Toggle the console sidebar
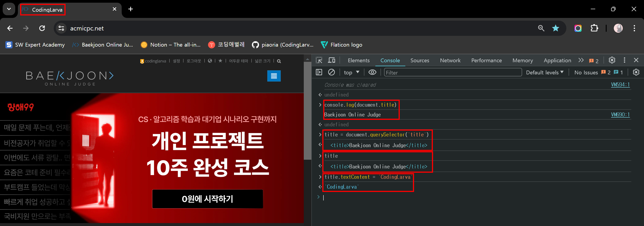 pyautogui.click(x=319, y=72)
